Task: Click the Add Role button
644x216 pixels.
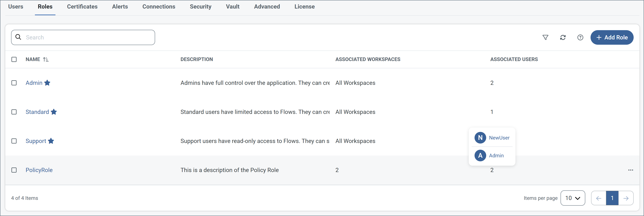Action: pyautogui.click(x=612, y=37)
